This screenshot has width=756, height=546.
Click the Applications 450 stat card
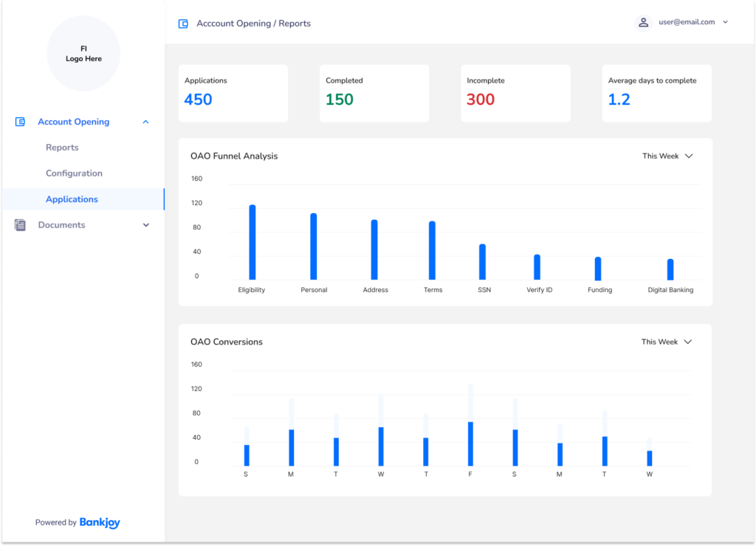click(233, 93)
